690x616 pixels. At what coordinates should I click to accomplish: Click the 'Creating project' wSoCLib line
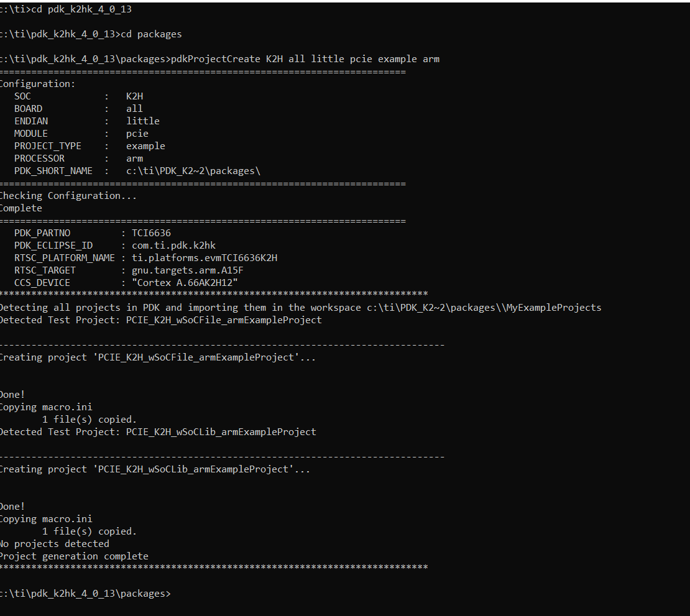pos(154,469)
